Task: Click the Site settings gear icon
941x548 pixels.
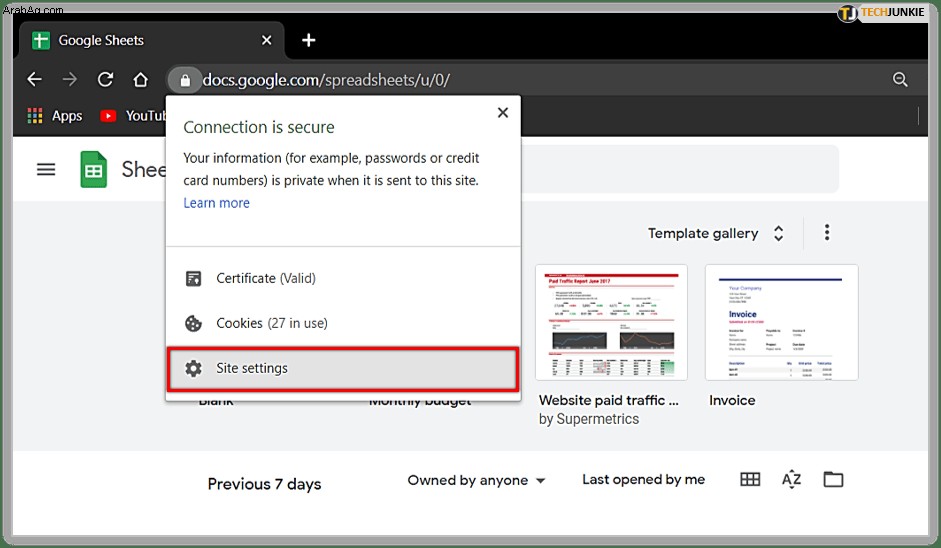Action: [x=193, y=368]
